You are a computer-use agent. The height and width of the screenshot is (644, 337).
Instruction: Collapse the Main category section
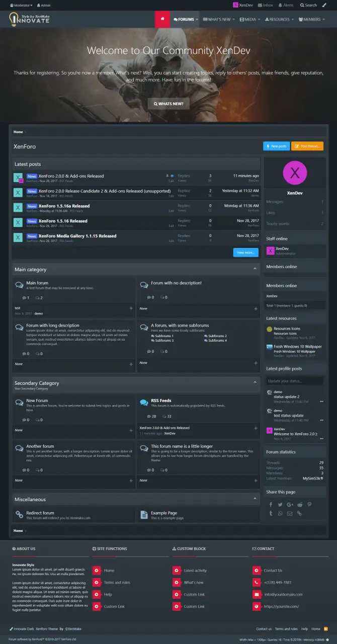tap(255, 269)
